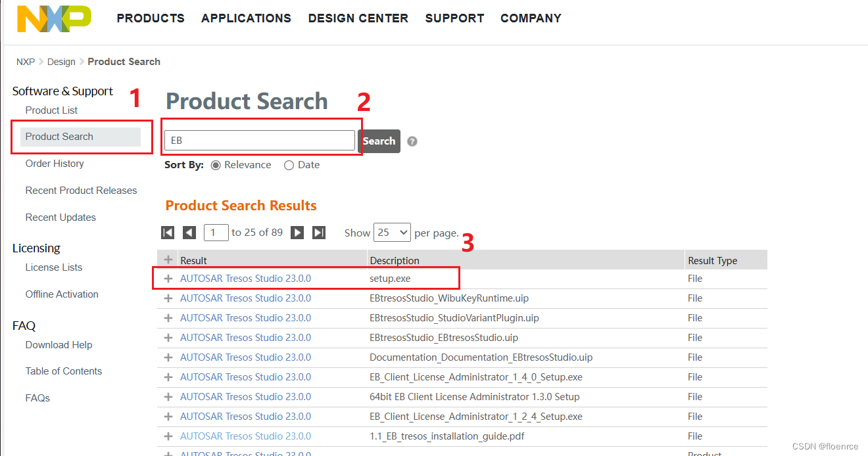Expand all results via header plus icon
The width and height of the screenshot is (868, 456).
point(168,260)
